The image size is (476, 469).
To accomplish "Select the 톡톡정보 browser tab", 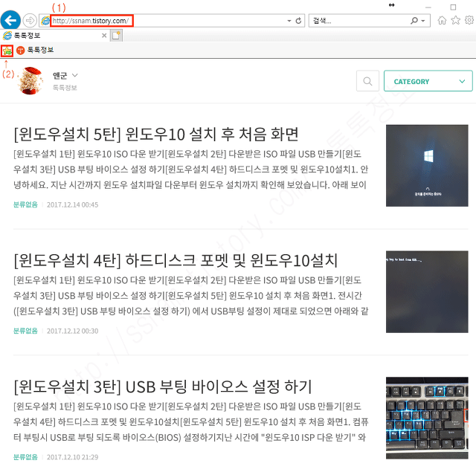I will [x=53, y=36].
